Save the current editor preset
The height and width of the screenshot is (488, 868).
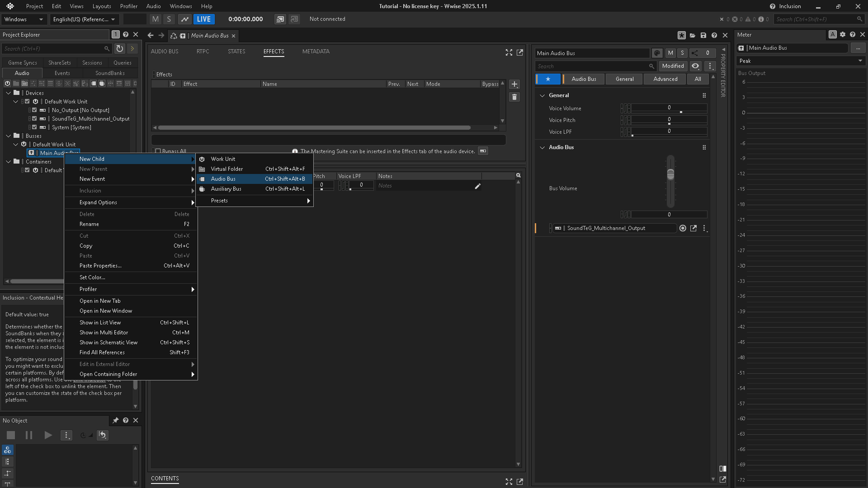703,35
